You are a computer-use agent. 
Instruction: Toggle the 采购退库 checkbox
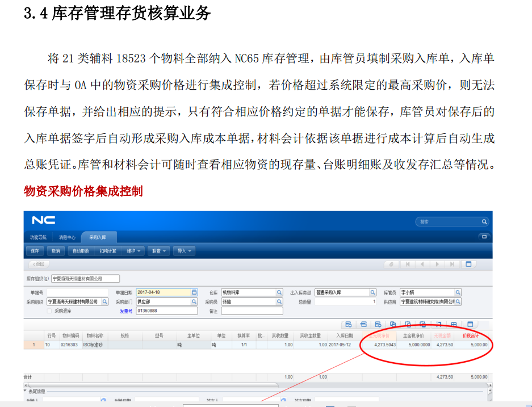coord(49,311)
